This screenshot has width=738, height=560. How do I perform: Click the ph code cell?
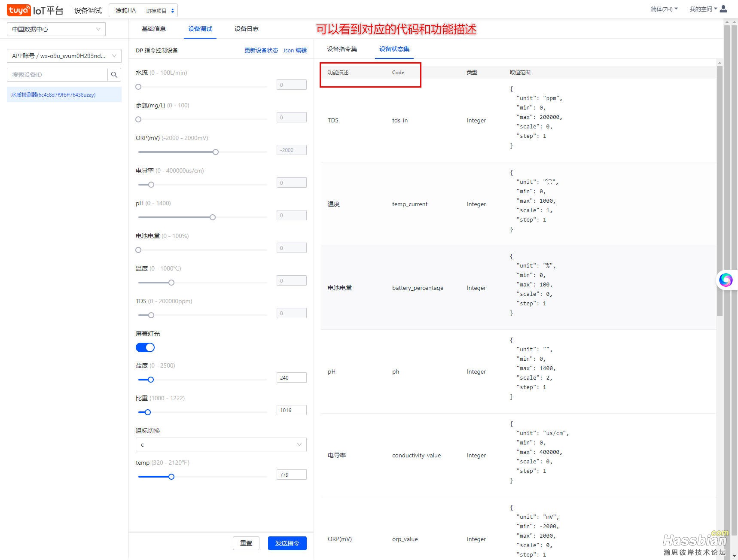[x=396, y=371]
